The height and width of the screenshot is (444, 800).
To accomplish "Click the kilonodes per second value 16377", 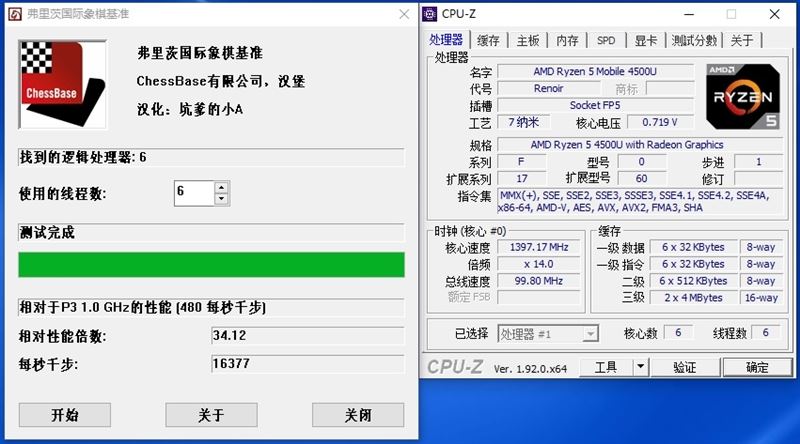I will point(308,364).
